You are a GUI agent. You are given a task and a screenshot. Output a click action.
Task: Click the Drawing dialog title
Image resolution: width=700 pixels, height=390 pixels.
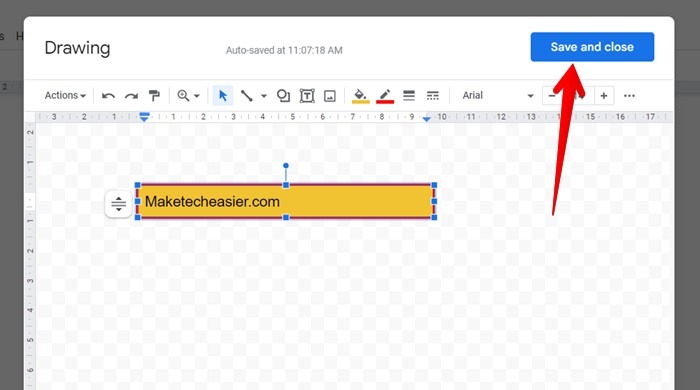[77, 48]
